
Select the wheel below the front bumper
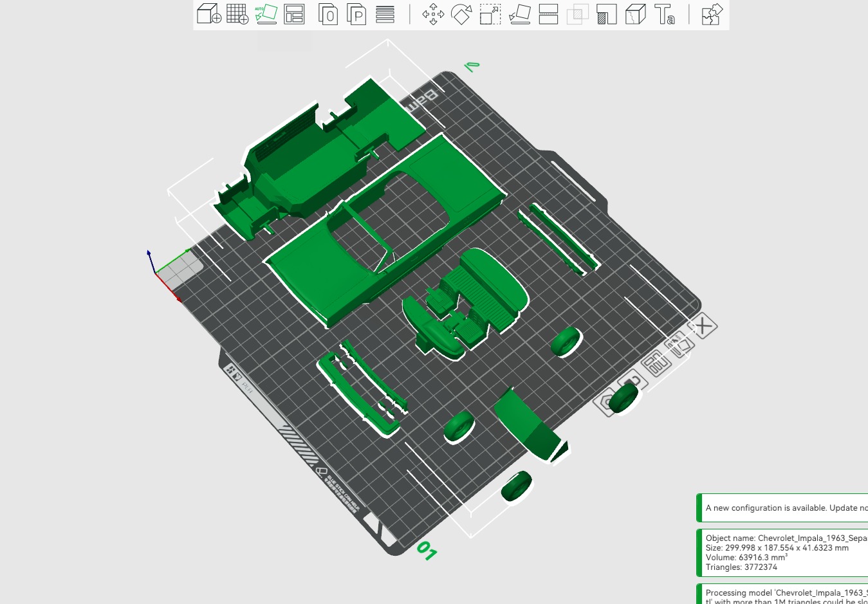coord(459,427)
